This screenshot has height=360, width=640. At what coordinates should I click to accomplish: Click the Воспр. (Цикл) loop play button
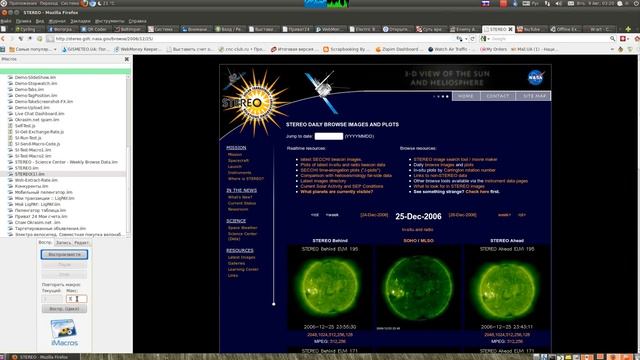(64, 309)
